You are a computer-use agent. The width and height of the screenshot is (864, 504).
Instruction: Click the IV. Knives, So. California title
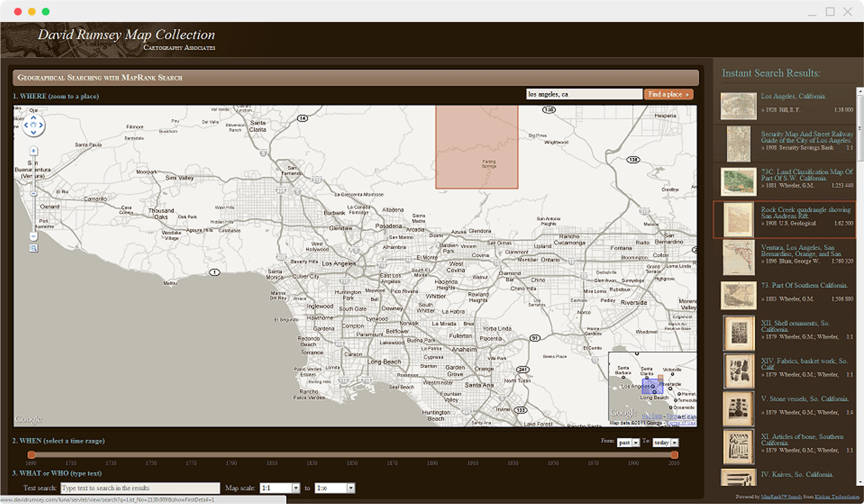796,474
